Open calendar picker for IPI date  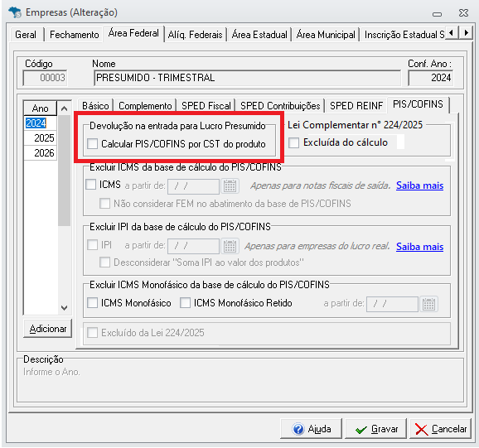click(230, 246)
